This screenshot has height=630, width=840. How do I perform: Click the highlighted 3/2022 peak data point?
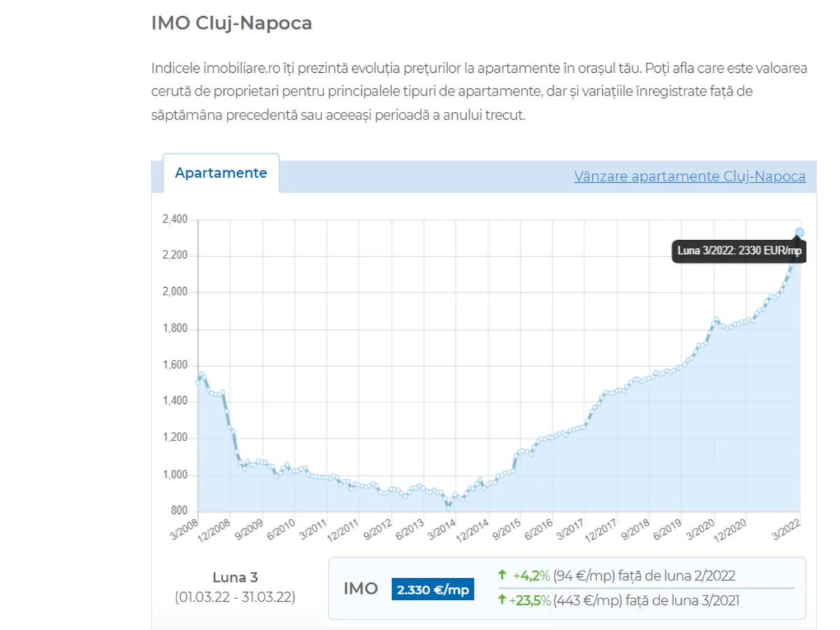coord(799,232)
